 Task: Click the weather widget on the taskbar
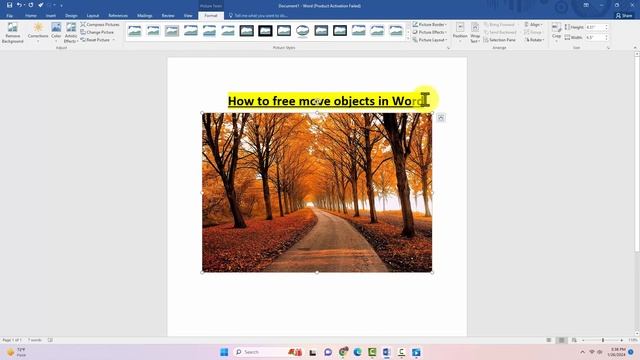(x=16, y=352)
